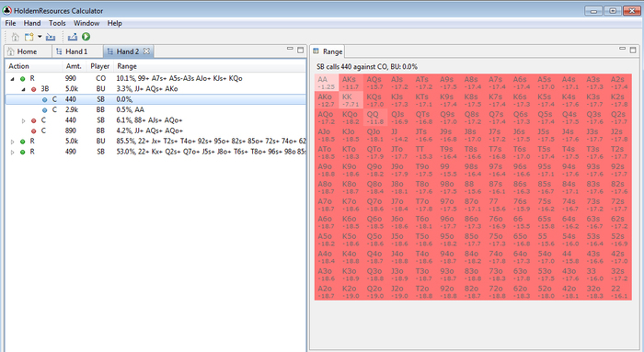Select the BB 0.5%, AA range row

[x=155, y=110]
